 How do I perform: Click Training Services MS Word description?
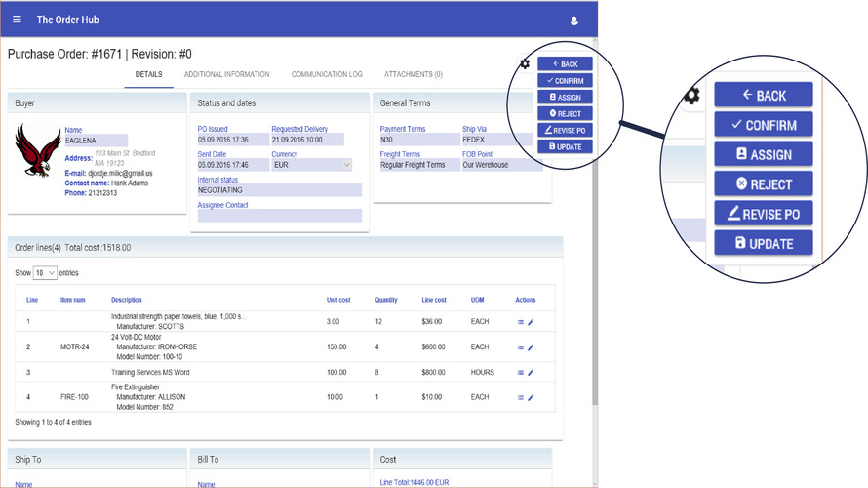point(150,372)
